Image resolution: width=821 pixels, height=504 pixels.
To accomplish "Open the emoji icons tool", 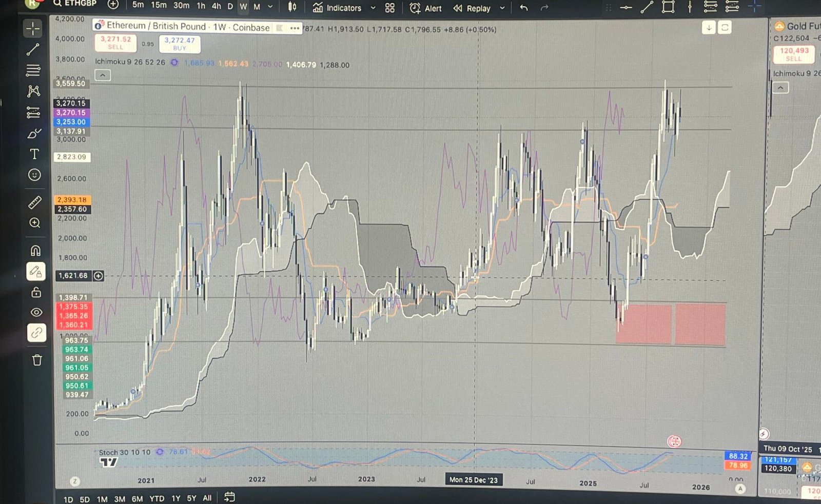I will pos(34,175).
